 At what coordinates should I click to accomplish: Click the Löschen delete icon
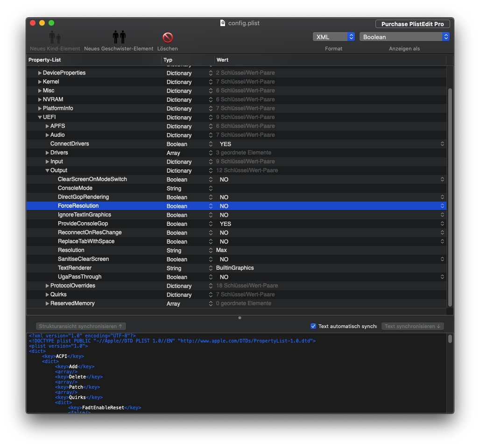[168, 37]
